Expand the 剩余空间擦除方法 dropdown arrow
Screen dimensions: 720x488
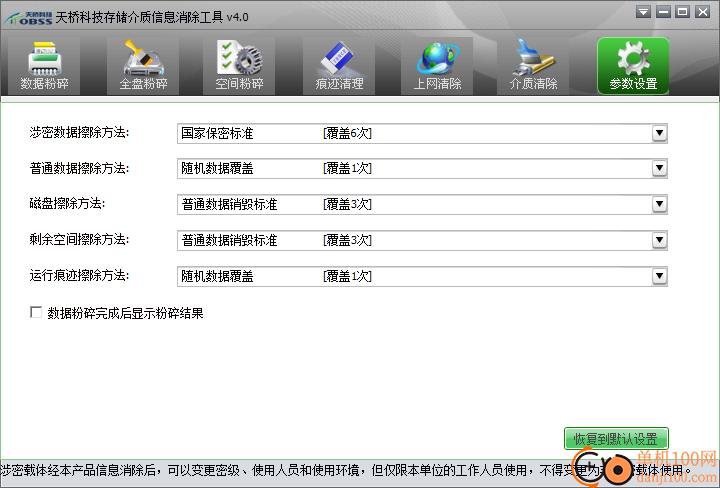tap(659, 240)
